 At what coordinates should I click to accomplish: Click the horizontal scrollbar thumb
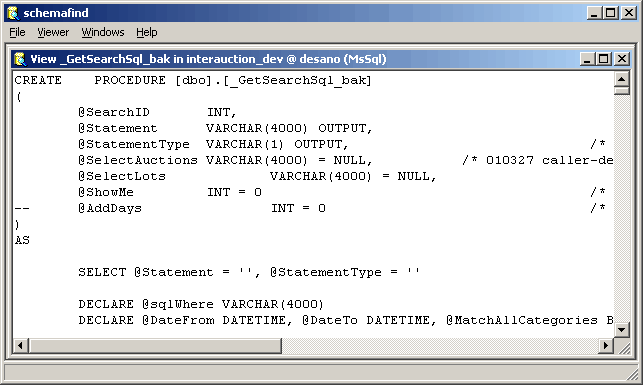tap(155, 346)
